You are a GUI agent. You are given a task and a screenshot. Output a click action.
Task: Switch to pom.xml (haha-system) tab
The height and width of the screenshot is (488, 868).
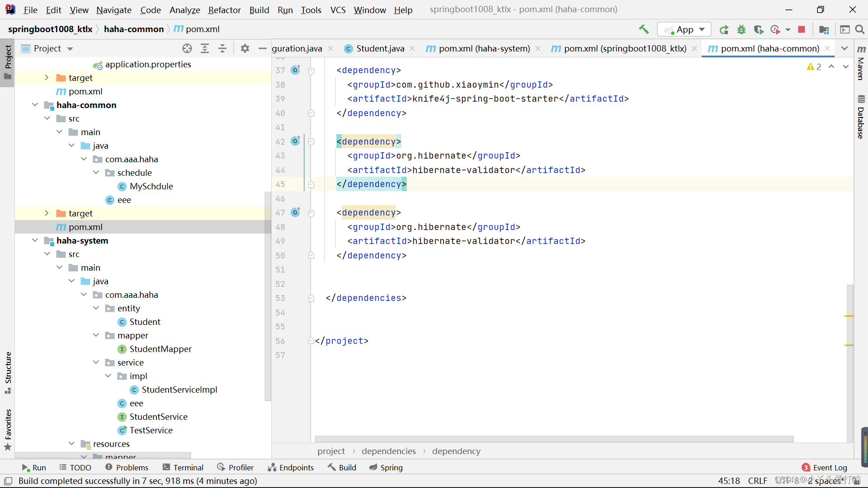[484, 48]
